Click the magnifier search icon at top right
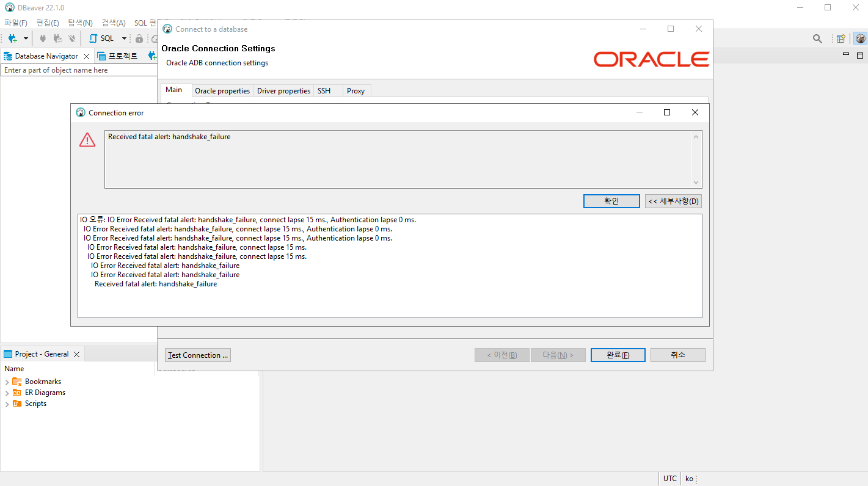 817,38
